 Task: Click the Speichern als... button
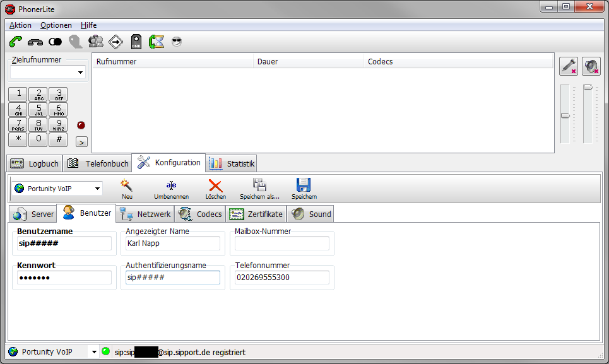pos(259,187)
